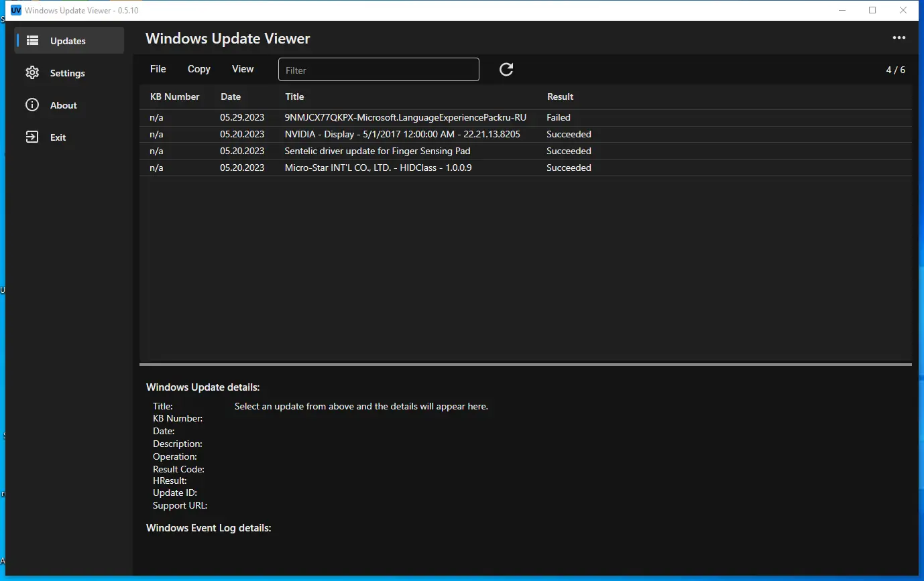Click the About info circle icon
Image resolution: width=924 pixels, height=581 pixels.
(32, 105)
